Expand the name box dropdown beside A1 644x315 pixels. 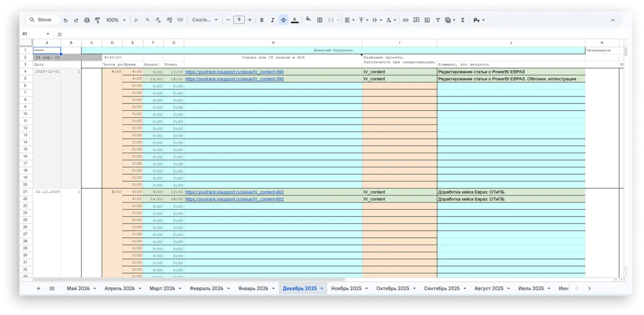tap(48, 34)
